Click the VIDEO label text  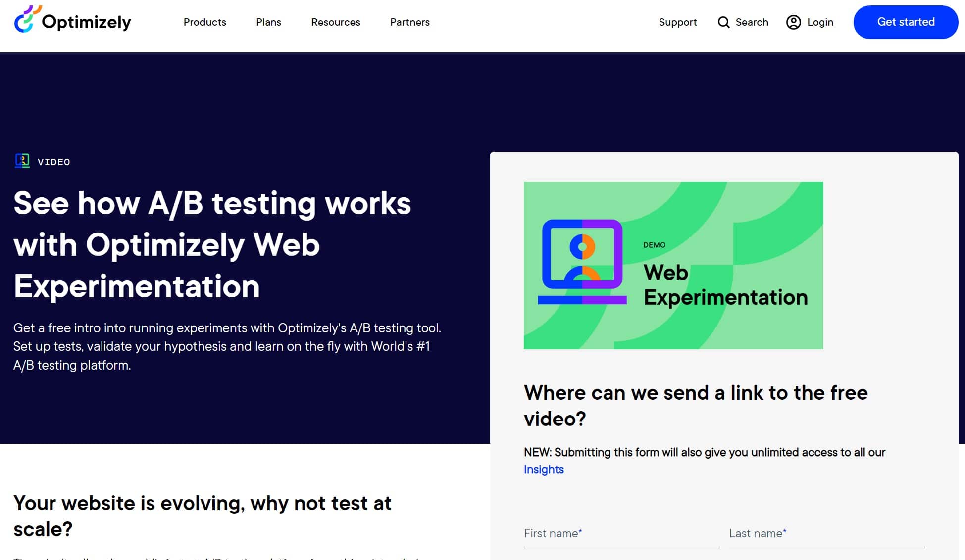[54, 162]
